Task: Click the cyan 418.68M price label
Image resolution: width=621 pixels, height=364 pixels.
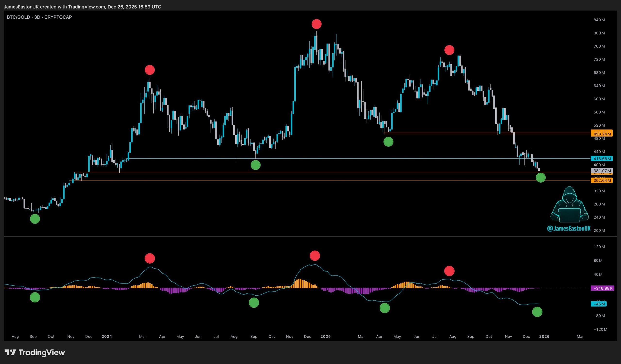Action: 602,159
